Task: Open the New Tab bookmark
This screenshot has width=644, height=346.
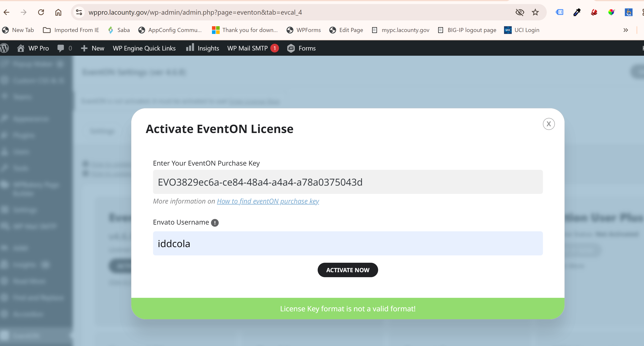Action: coord(18,30)
